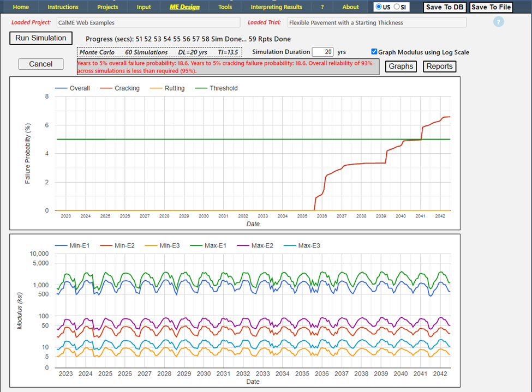Click the Reports button

[x=439, y=67]
